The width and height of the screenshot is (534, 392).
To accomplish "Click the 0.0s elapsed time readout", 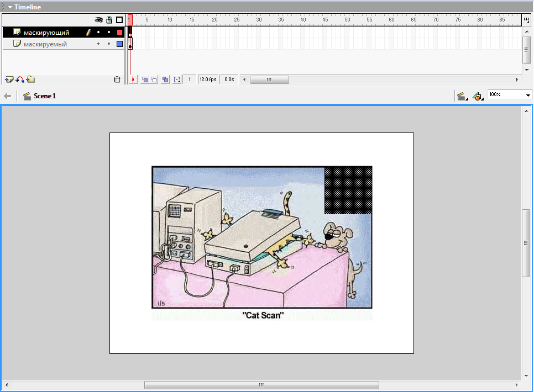I will point(229,80).
